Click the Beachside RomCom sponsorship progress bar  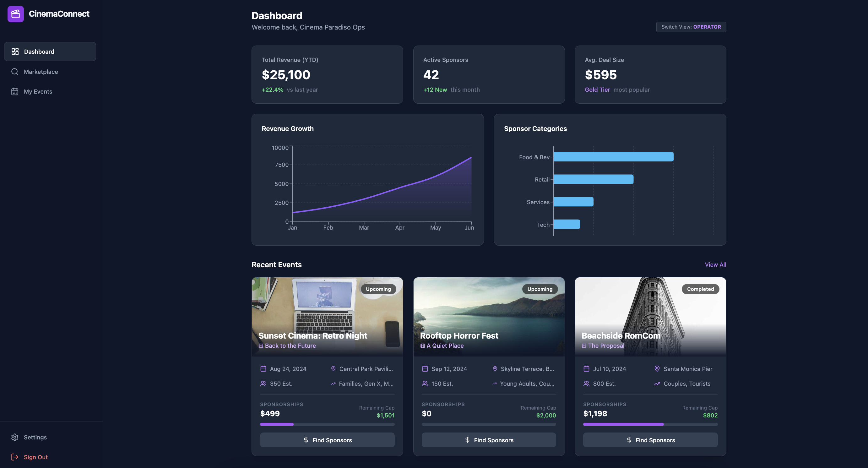(x=650, y=424)
